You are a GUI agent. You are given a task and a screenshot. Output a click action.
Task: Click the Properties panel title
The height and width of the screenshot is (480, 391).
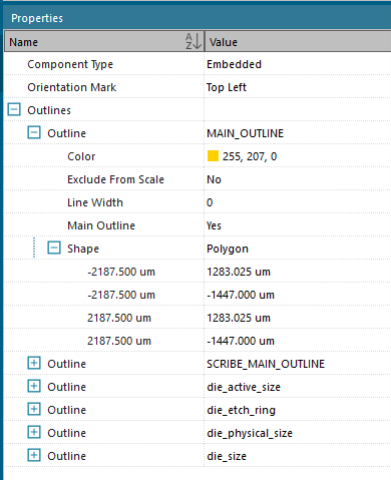pos(37,18)
